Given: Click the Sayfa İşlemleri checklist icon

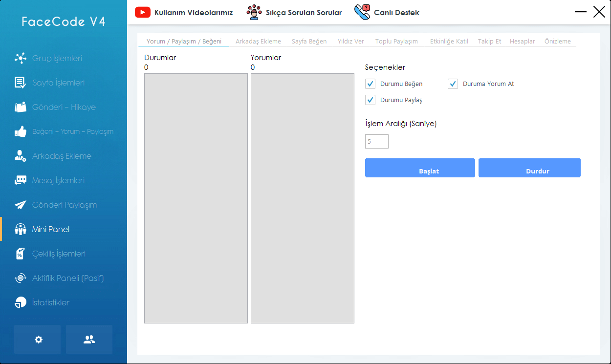Looking at the screenshot, I should [x=21, y=83].
